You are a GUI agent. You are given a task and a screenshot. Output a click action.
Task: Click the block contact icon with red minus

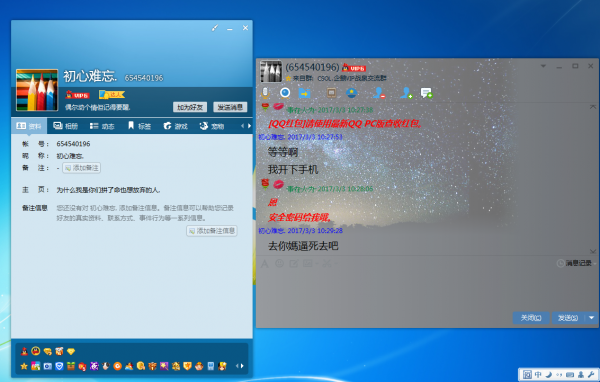click(x=379, y=93)
